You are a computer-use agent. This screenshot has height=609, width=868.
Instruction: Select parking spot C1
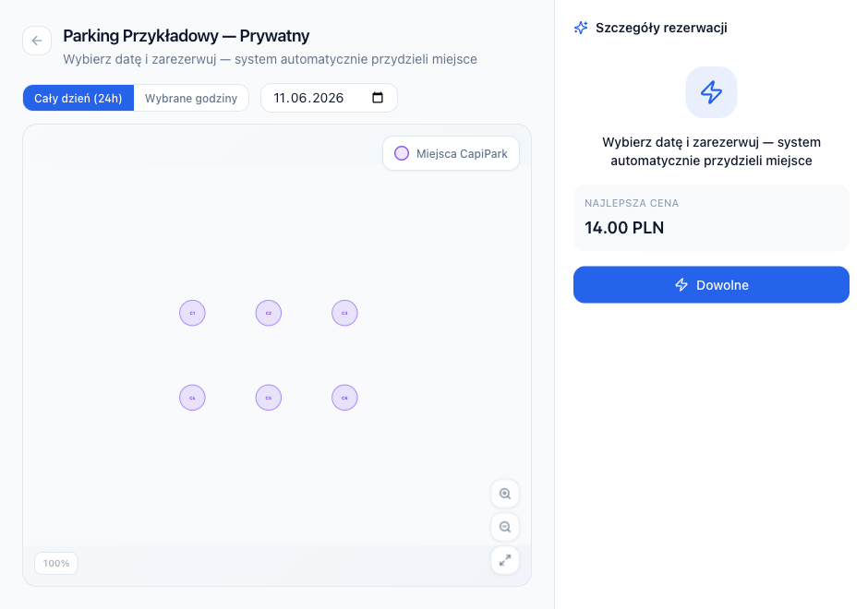[x=192, y=313]
